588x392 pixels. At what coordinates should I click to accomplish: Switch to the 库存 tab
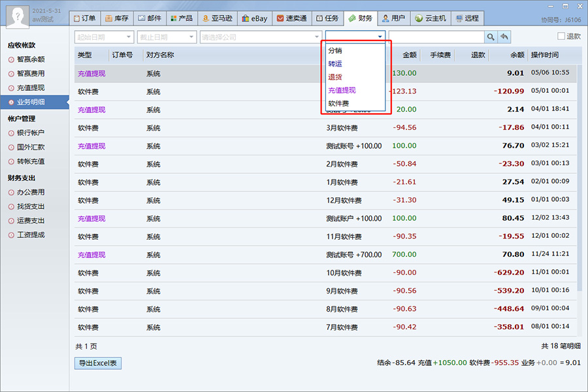point(117,18)
